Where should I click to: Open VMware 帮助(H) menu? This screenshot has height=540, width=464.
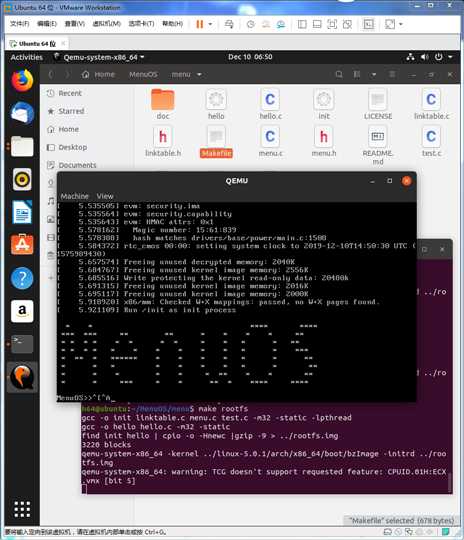[172, 24]
